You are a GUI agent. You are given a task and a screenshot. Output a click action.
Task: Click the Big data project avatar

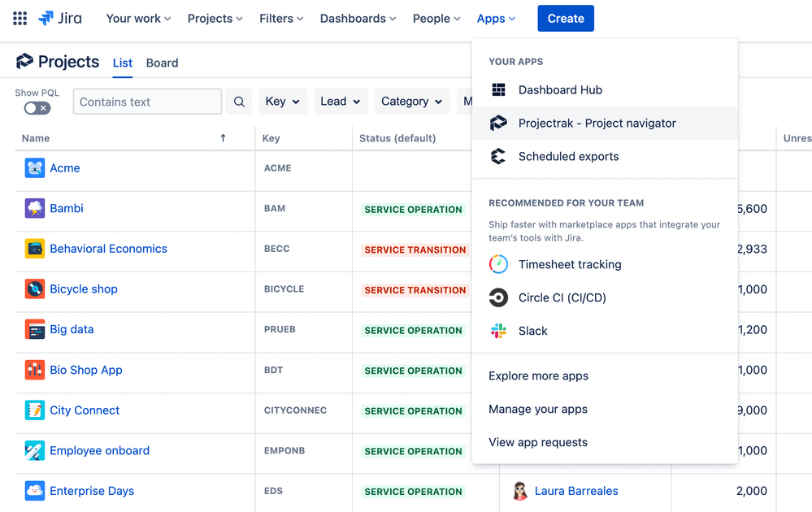pos(35,329)
